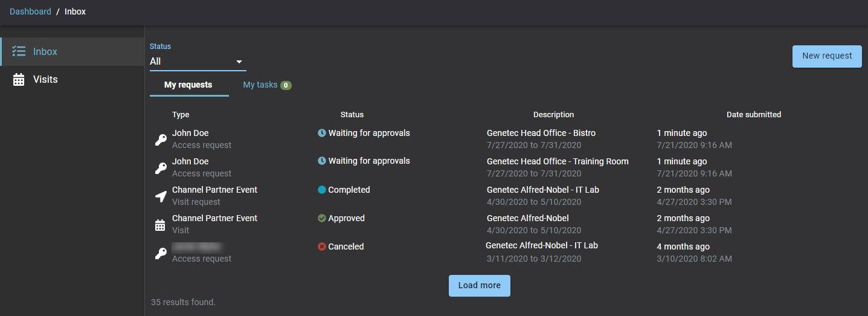This screenshot has height=316, width=868.
Task: Click the red Canceled status icon
Action: (322, 247)
